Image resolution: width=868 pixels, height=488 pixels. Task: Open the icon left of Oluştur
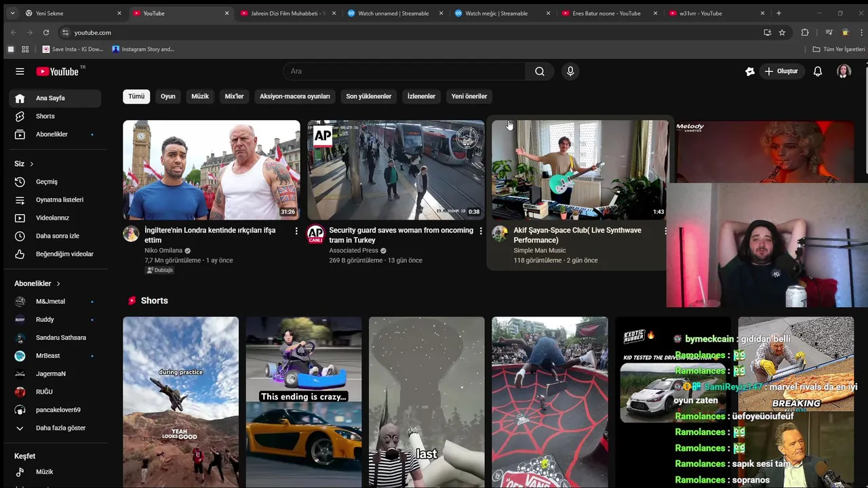(x=749, y=71)
